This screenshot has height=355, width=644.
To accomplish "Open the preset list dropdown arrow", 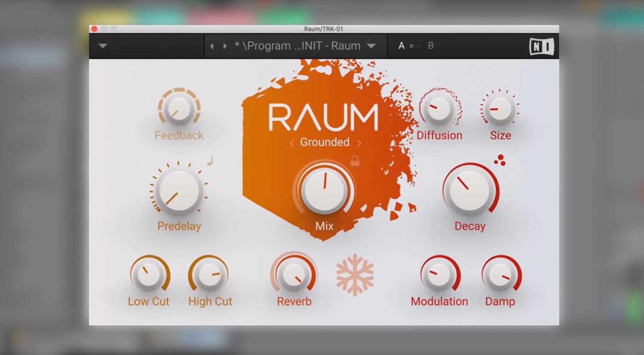I will (x=371, y=46).
